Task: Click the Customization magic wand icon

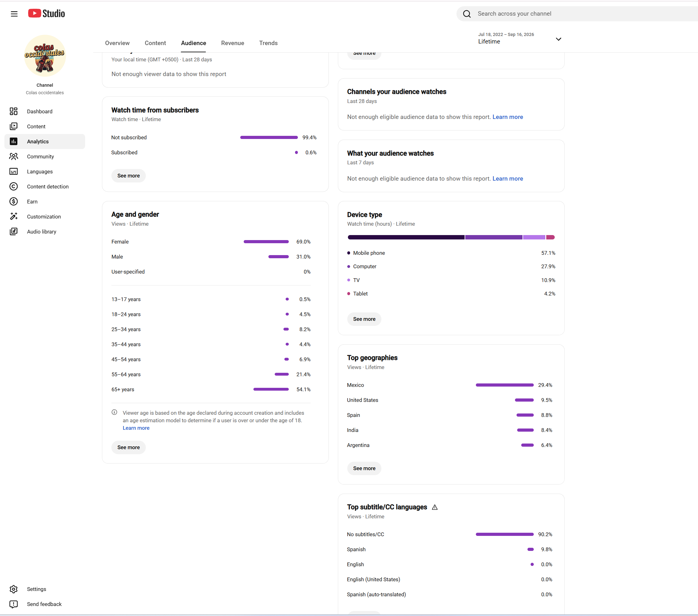Action: click(x=14, y=217)
